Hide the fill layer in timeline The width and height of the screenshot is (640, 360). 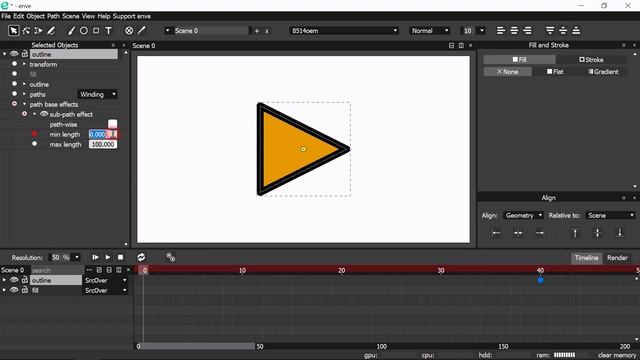point(14,290)
